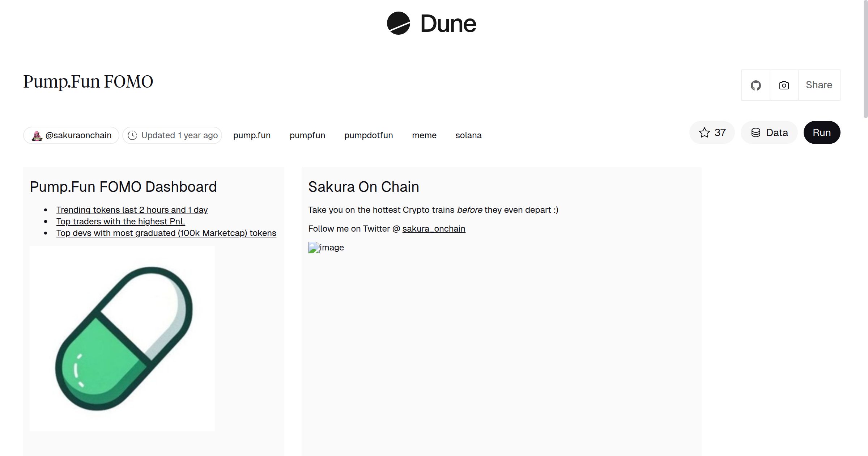Open Top devs with most graduated tokens link

[x=166, y=233]
